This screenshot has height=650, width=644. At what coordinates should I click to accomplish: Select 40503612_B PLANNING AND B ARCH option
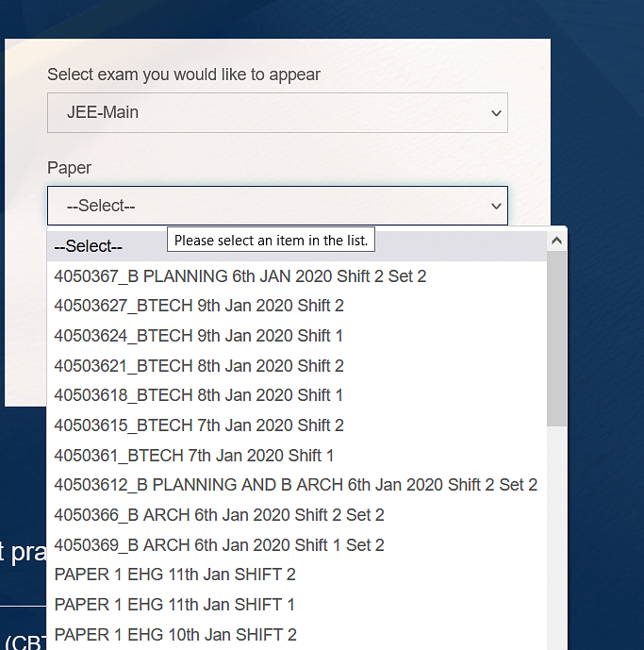coord(297,485)
